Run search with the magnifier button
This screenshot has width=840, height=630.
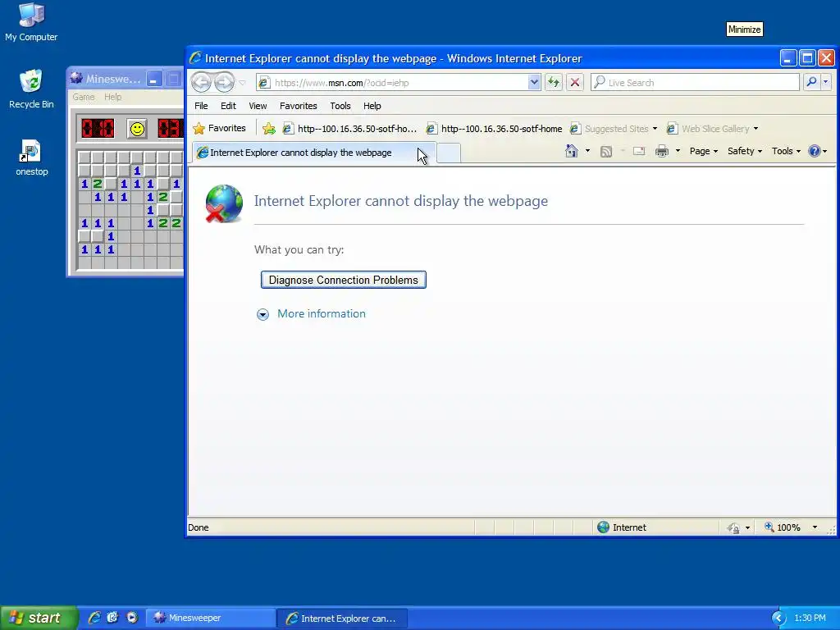click(811, 82)
